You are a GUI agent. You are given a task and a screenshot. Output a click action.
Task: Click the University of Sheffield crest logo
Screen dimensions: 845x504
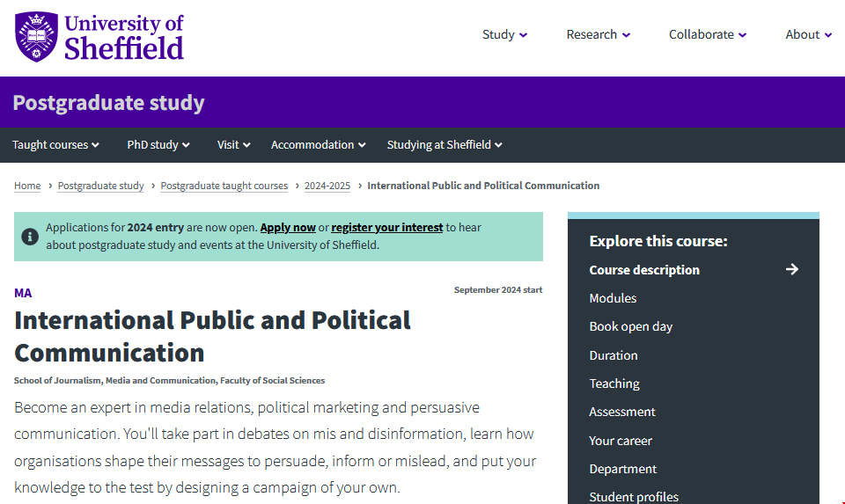tap(36, 37)
